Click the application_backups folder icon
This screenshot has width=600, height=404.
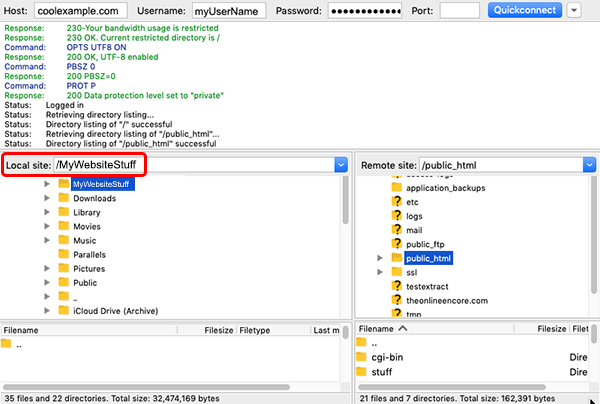tap(397, 187)
